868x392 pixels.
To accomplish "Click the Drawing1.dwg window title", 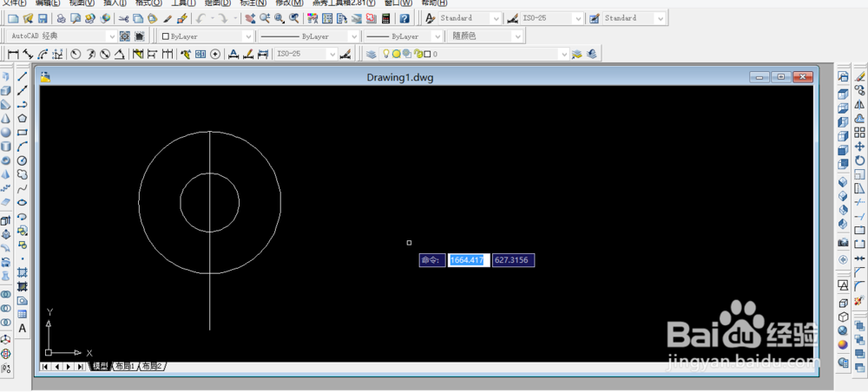I will 399,77.
